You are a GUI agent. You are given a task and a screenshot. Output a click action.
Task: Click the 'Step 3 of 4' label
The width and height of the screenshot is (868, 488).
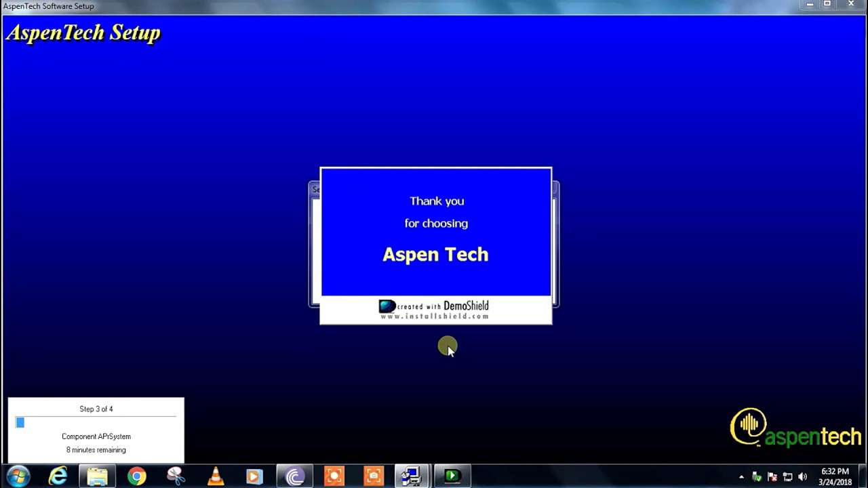click(x=96, y=409)
